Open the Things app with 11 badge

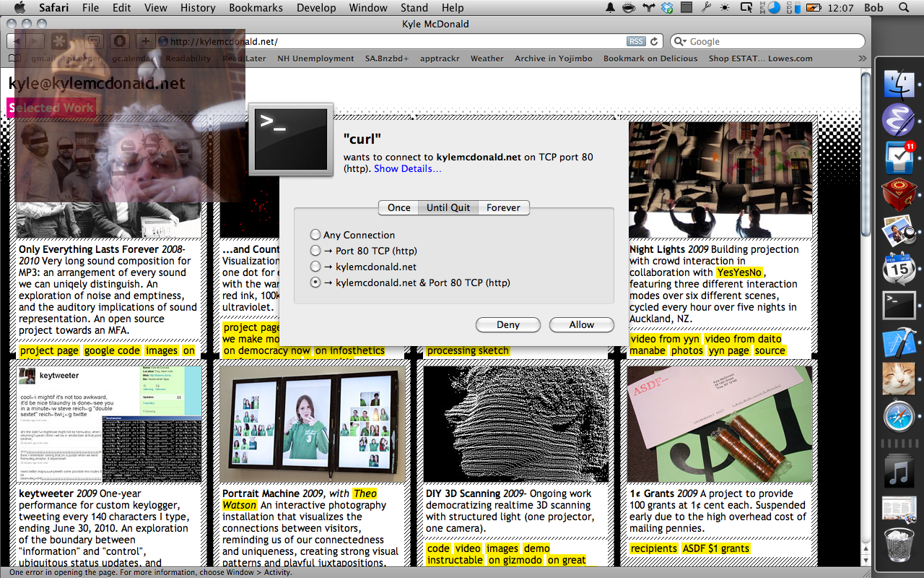click(x=899, y=158)
